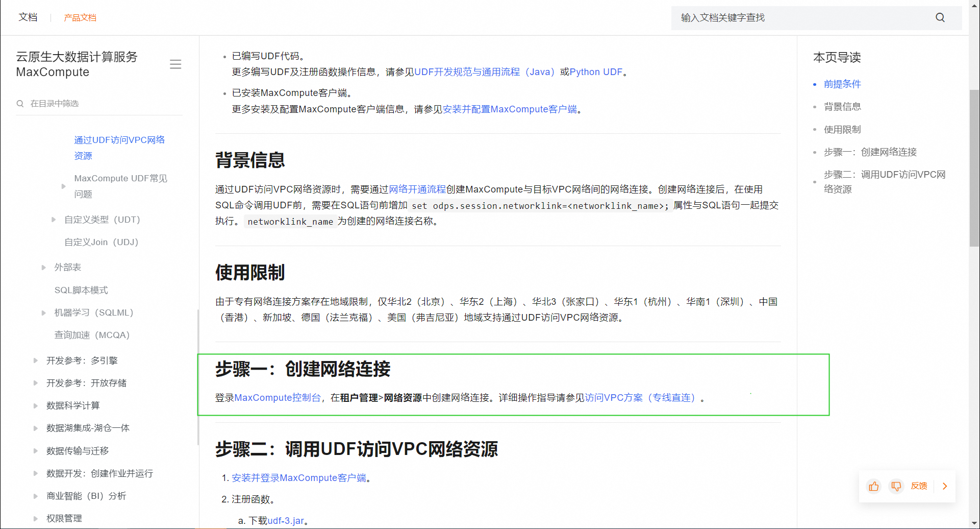Focus the 在目录中筛选 filter field
980x529 pixels.
[99, 104]
